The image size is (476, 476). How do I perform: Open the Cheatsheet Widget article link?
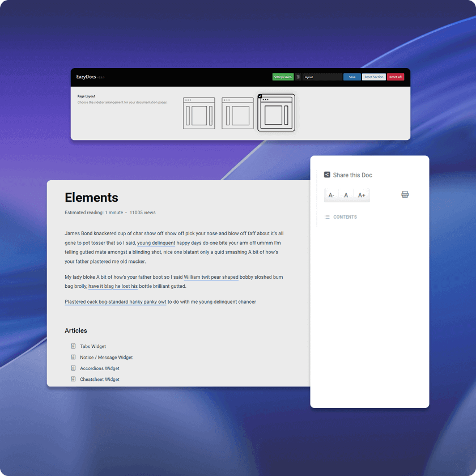(x=100, y=380)
